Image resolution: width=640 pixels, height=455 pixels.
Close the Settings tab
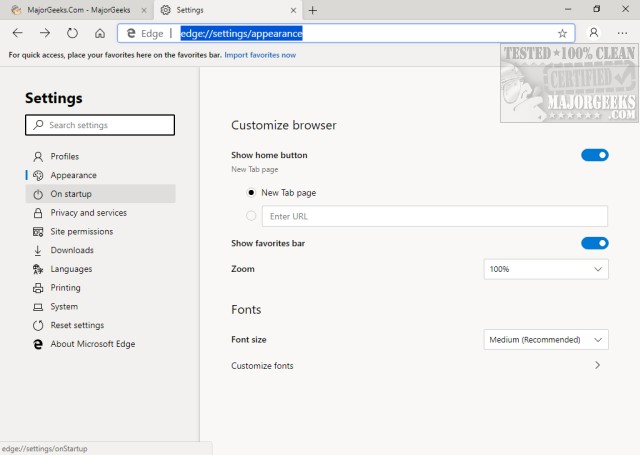[293, 10]
